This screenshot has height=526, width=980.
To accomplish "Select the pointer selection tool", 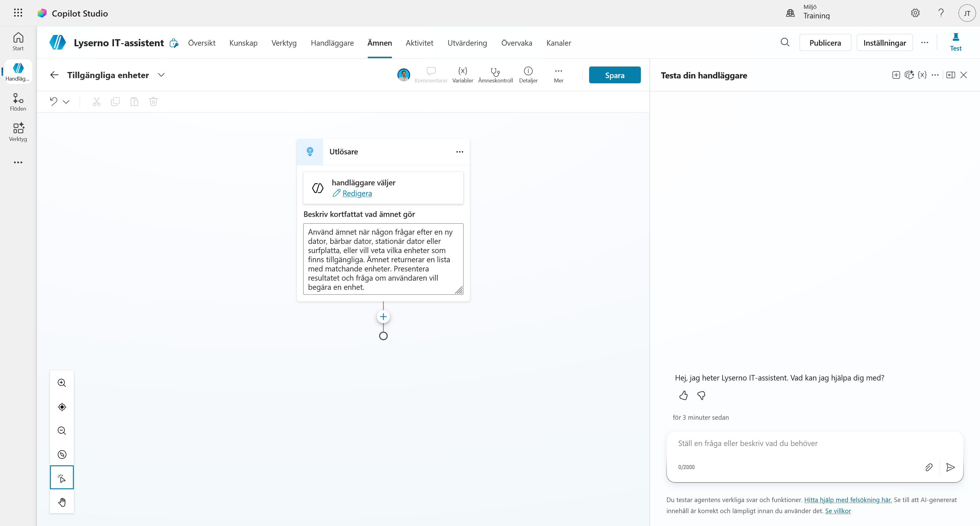I will tap(62, 478).
